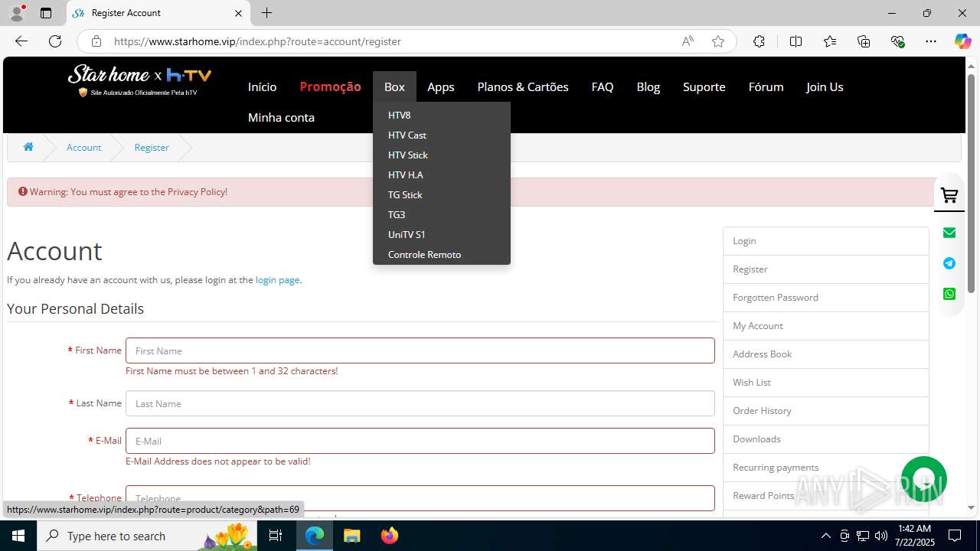Go to breadcrumb home icon
980x551 pixels.
[28, 147]
